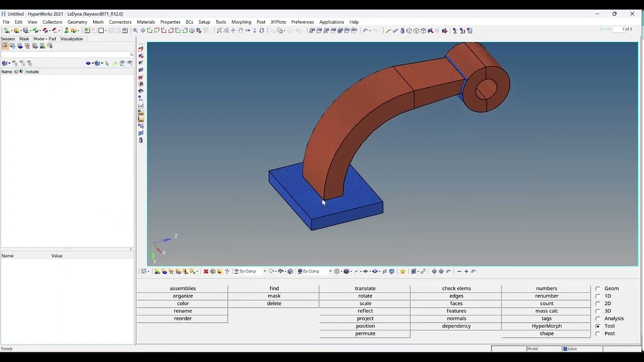
Task: Click the right blue arrow in bottom toolbar
Action: click(441, 271)
